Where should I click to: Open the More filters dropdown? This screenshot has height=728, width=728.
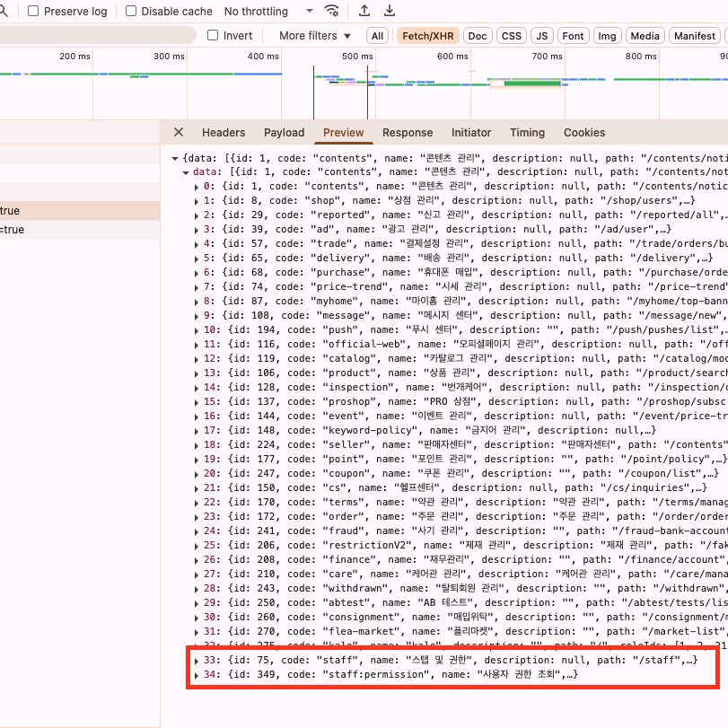(x=315, y=36)
